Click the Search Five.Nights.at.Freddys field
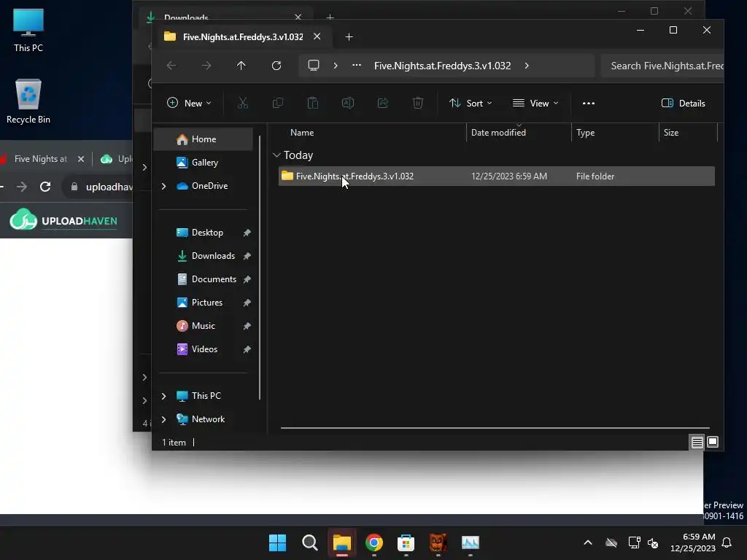The height and width of the screenshot is (560, 747). [x=662, y=66]
